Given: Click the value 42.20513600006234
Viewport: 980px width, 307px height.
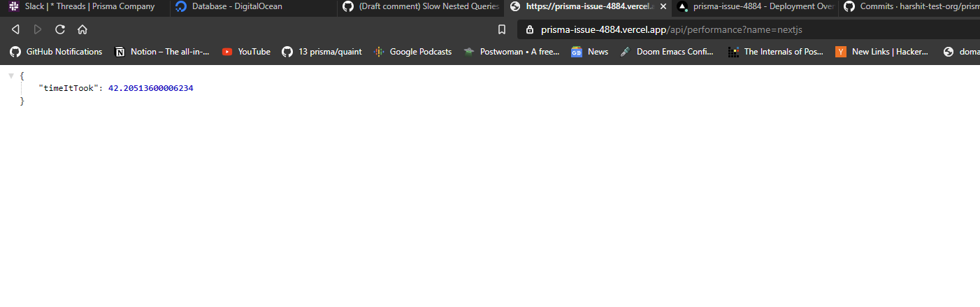Looking at the screenshot, I should coord(150,88).
